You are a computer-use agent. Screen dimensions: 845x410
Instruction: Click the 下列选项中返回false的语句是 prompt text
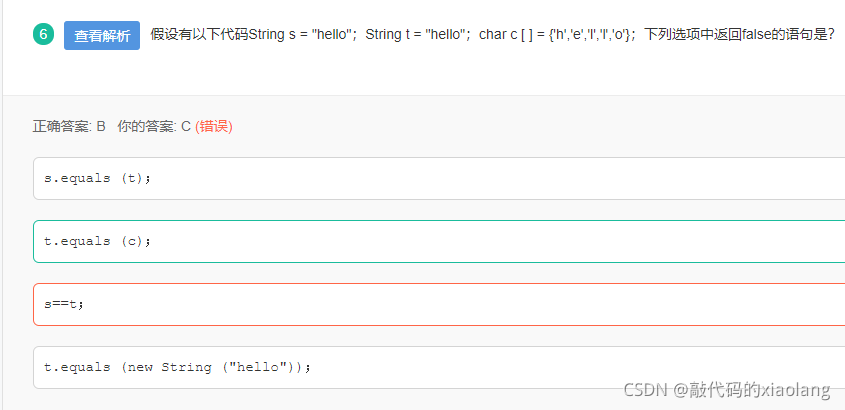tap(739, 35)
